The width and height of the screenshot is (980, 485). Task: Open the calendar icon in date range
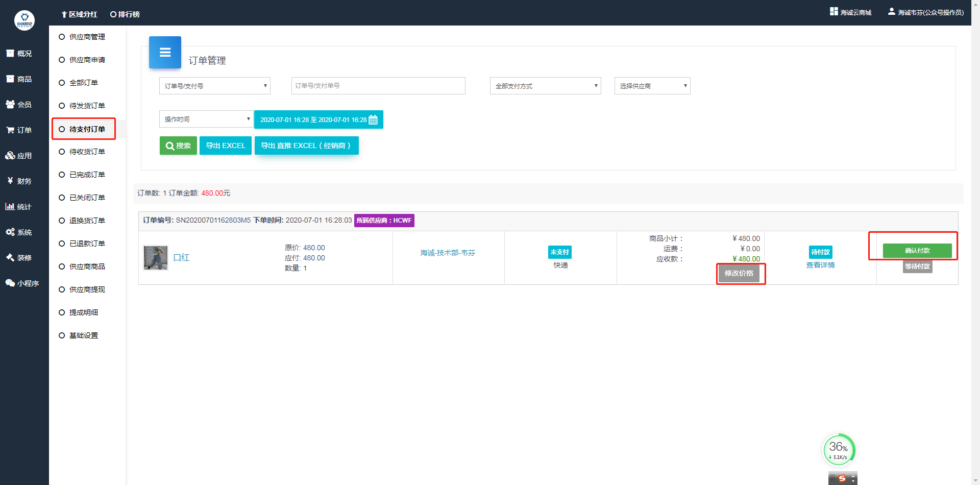tap(373, 120)
